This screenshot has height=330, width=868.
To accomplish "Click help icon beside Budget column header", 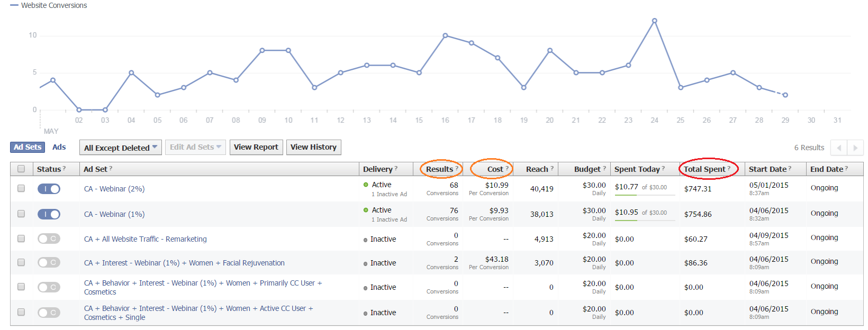I will 604,168.
